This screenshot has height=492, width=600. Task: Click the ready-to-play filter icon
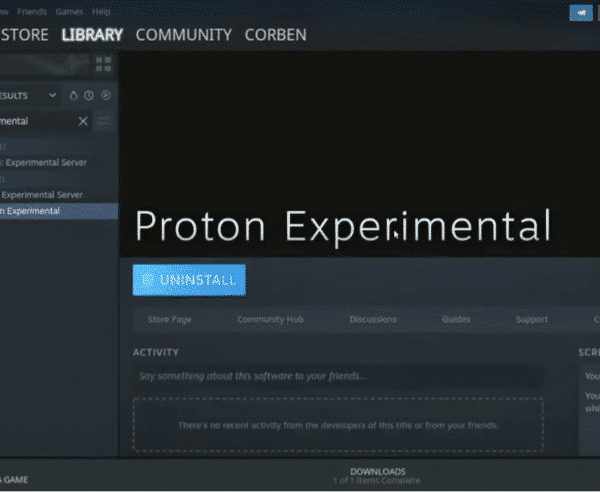pyautogui.click(x=106, y=95)
